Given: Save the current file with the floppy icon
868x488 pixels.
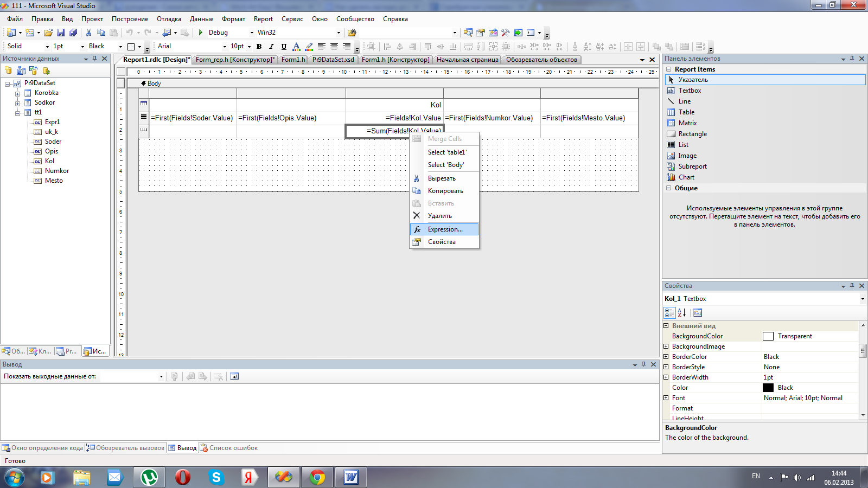Looking at the screenshot, I should tap(61, 33).
